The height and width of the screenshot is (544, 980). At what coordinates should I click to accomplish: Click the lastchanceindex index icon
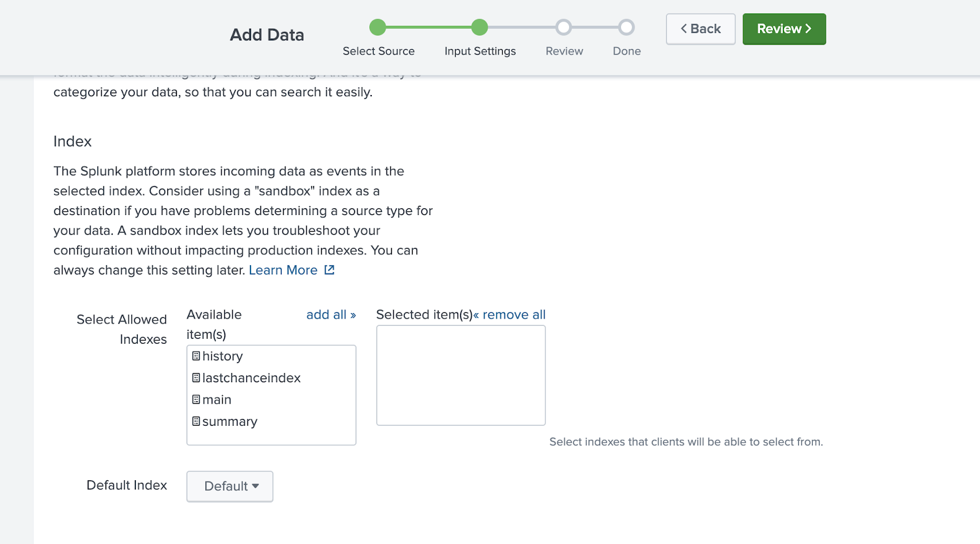click(196, 378)
